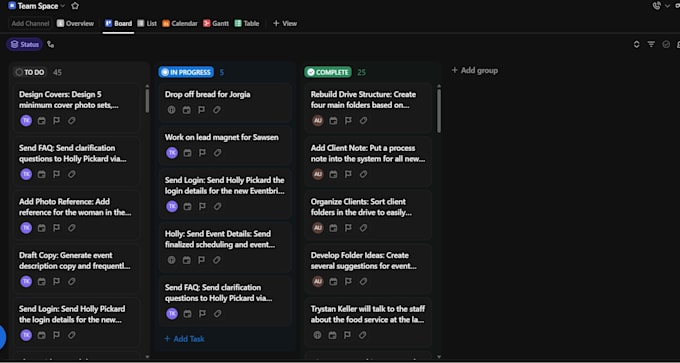
Task: Set priority flag on Drop off bread card
Action: tap(202, 110)
